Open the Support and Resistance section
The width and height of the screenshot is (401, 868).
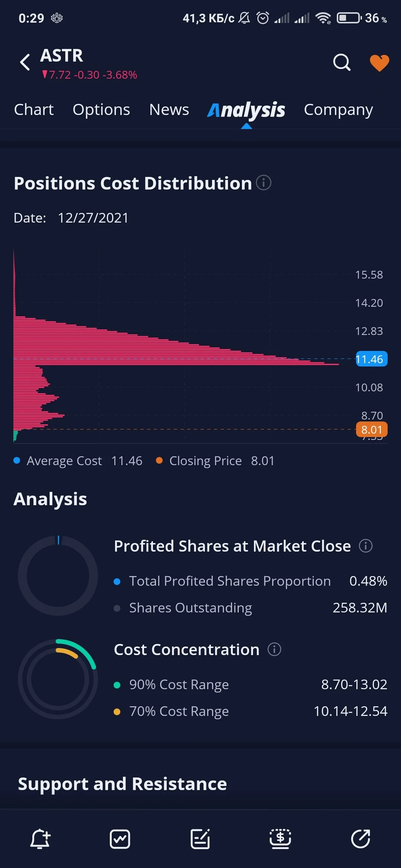pyautogui.click(x=123, y=783)
